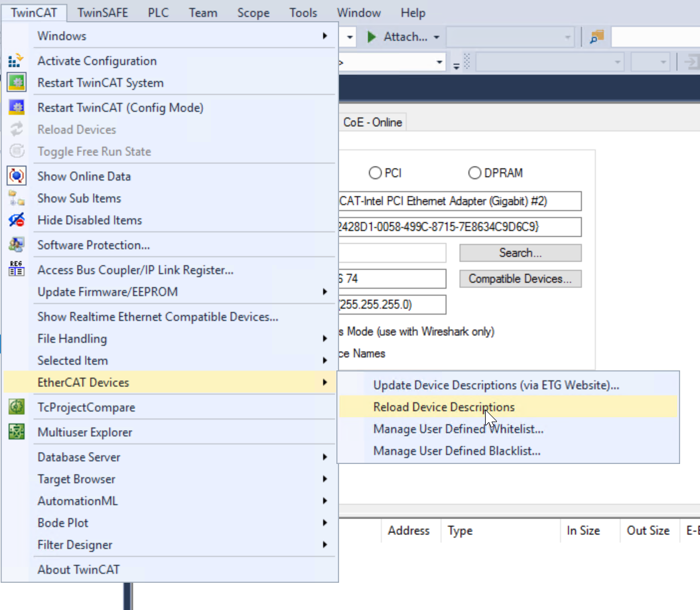Click the Show Online Data icon
Viewport: 700px width, 610px height.
[x=17, y=176]
